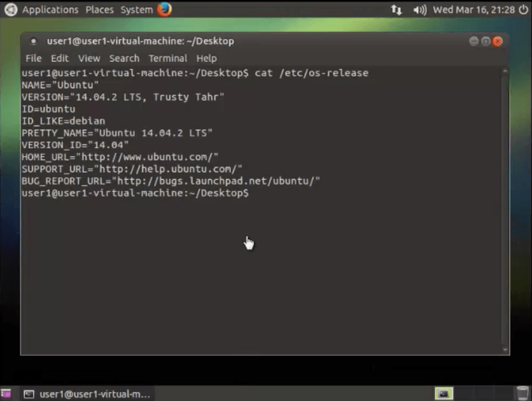Click the distro logo beside Applications
The image size is (532, 401).
[11, 10]
